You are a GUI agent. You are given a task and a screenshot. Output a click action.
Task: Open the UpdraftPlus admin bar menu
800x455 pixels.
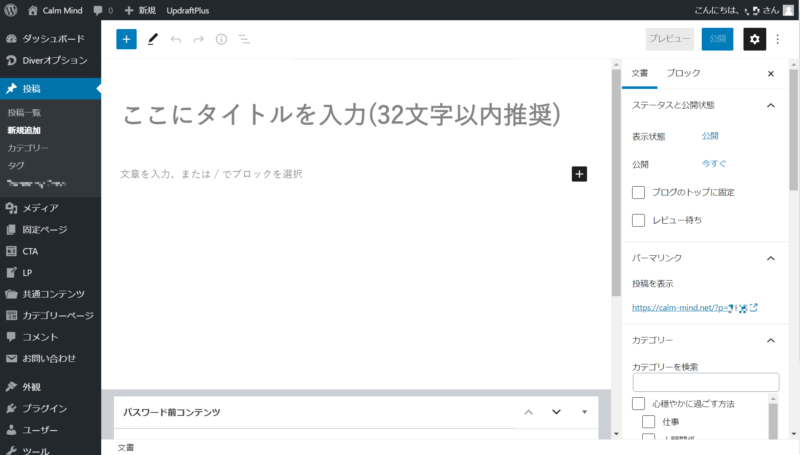188,10
